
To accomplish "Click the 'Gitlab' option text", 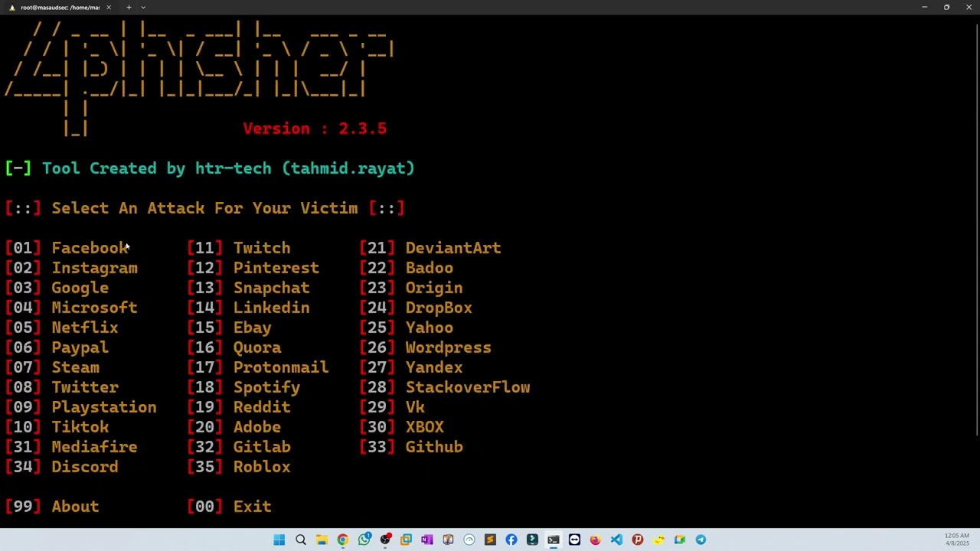I will click(x=262, y=447).
